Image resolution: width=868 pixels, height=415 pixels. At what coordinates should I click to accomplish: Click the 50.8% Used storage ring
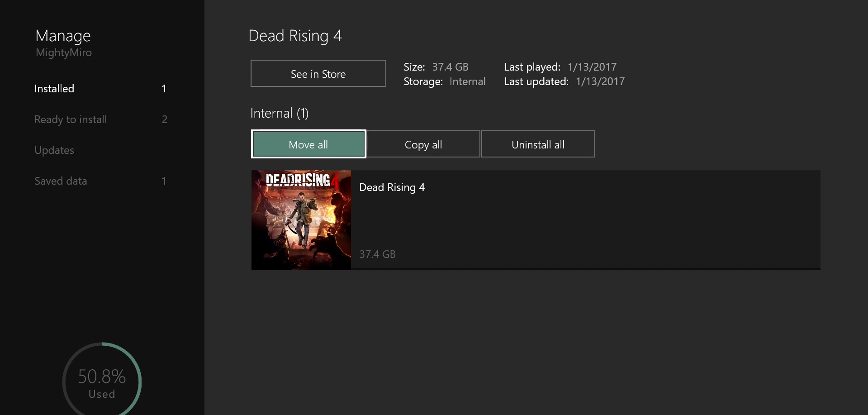pos(102,379)
